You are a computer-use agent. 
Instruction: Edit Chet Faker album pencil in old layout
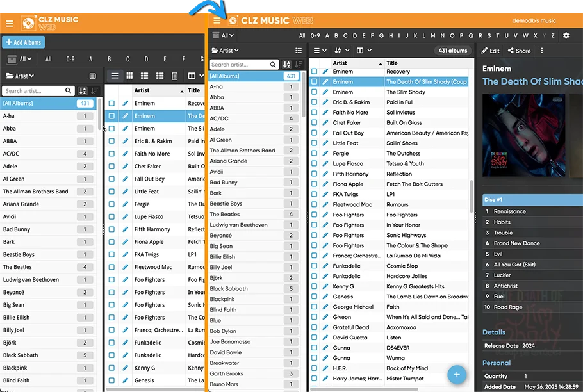click(x=126, y=166)
